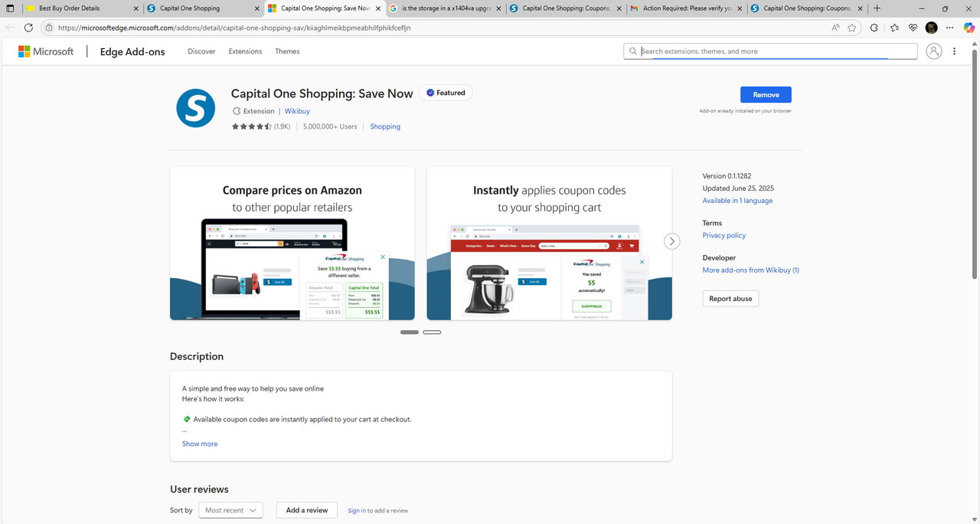This screenshot has height=524, width=980.
Task: Open the Wikibuy publisher link
Action: pyautogui.click(x=297, y=111)
